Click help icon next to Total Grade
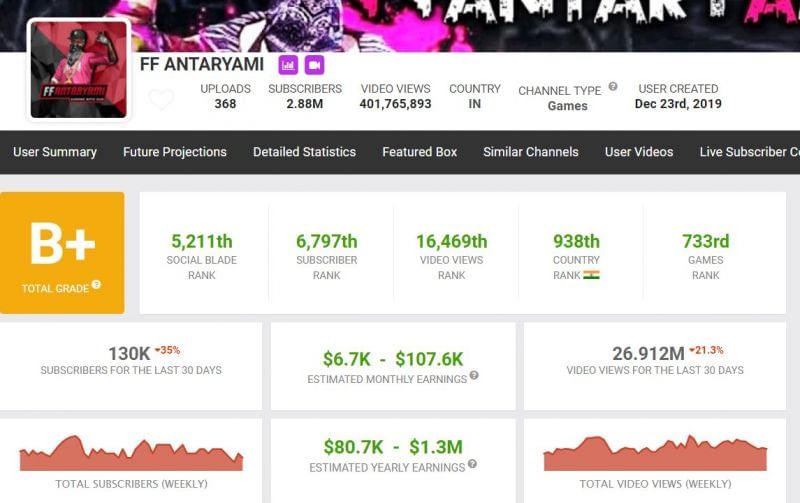The image size is (800, 503). point(97,285)
